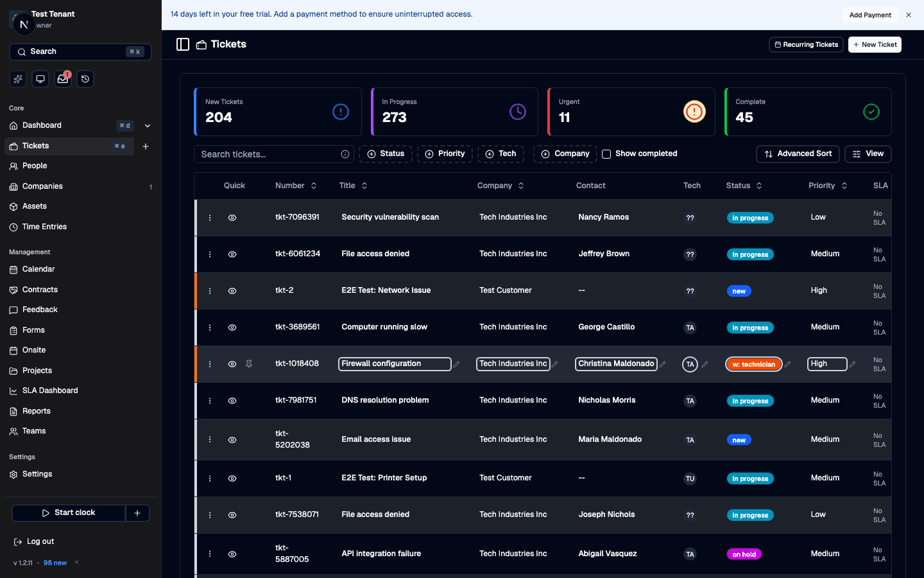The image size is (924, 578).
Task: Unpin the Firewall configuration ticket
Action: (x=249, y=363)
